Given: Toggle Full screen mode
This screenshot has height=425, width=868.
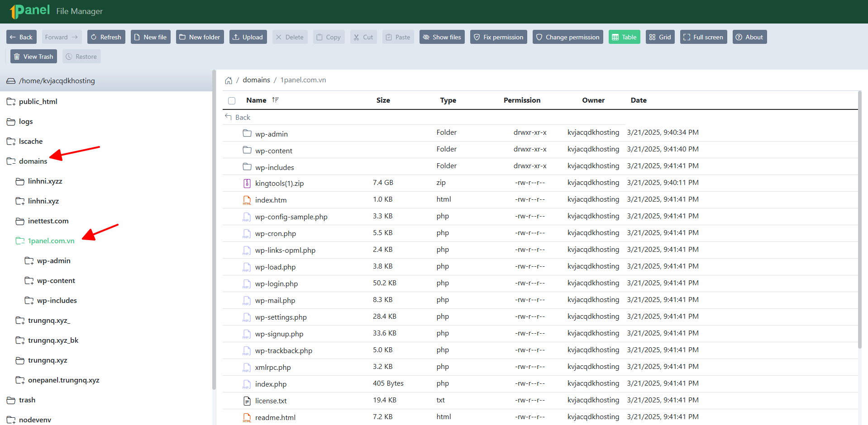Looking at the screenshot, I should 703,37.
